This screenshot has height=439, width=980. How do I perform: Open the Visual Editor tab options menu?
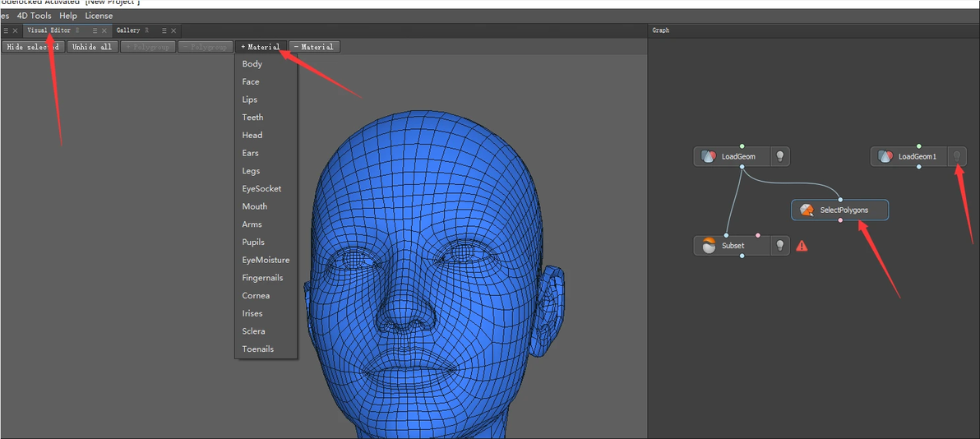coord(94,30)
